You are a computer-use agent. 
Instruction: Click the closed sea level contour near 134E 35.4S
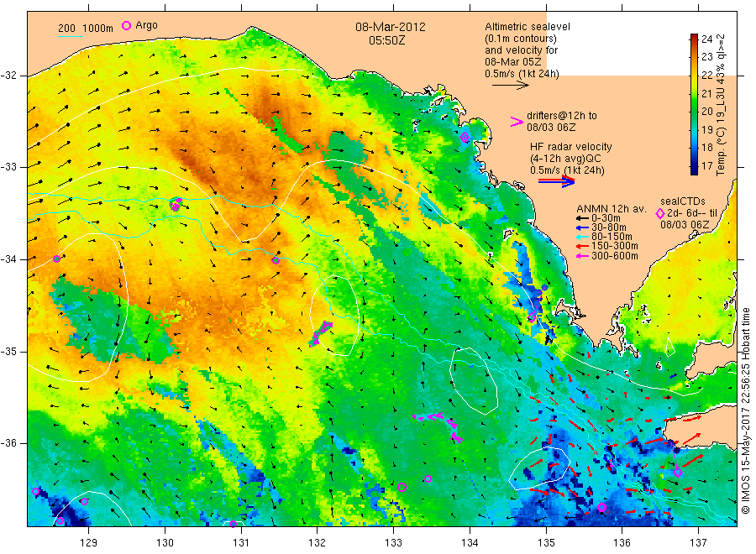pos(474,380)
